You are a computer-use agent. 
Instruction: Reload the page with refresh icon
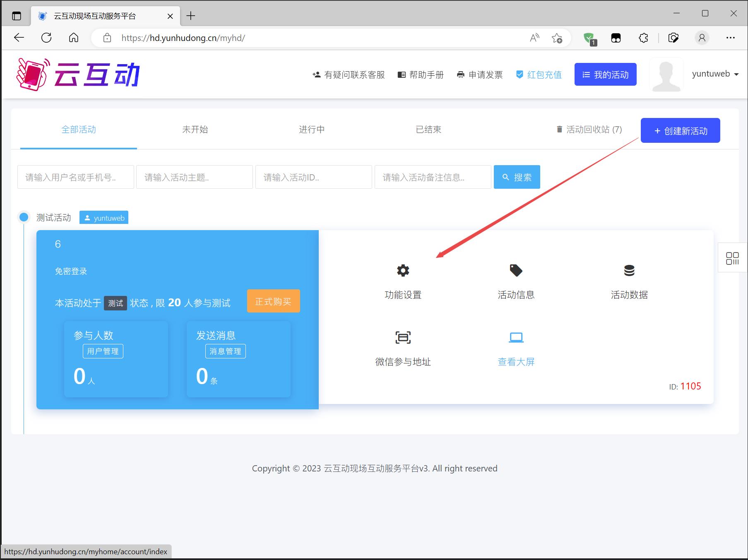[46, 38]
